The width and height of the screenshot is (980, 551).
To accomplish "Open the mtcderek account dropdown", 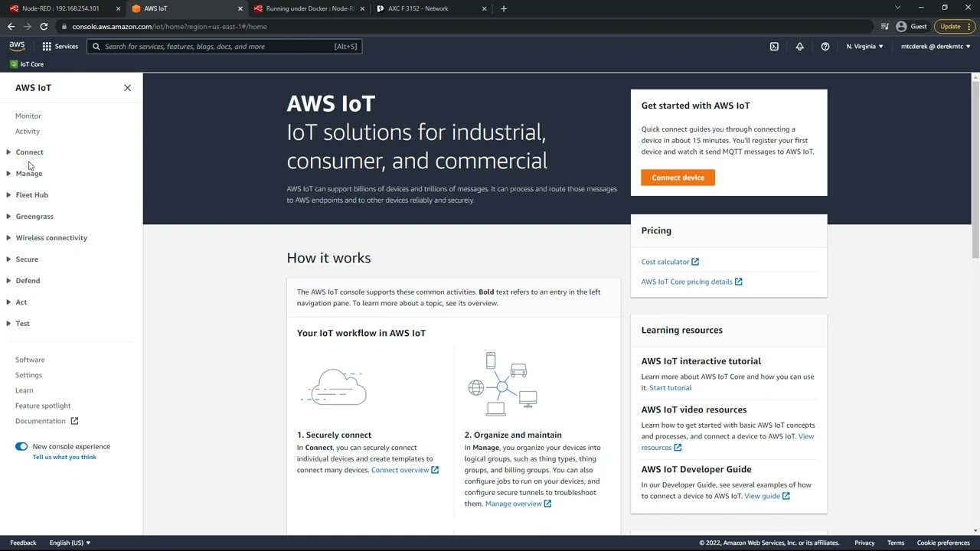I will (936, 46).
